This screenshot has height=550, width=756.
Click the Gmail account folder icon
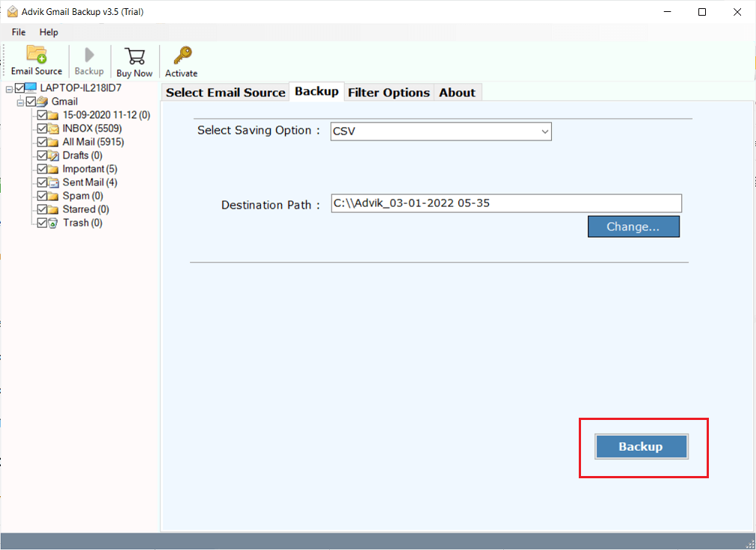coord(43,101)
